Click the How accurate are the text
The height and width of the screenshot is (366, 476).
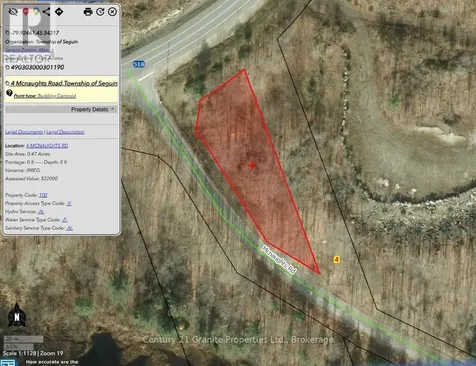[x=52, y=362]
